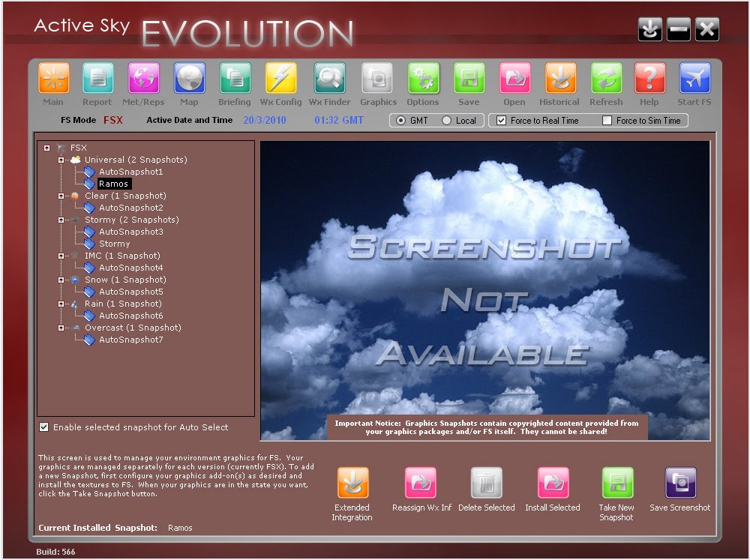Image resolution: width=750 pixels, height=560 pixels.
Task: Select Universal (2 Snapshots) category
Action: point(136,160)
